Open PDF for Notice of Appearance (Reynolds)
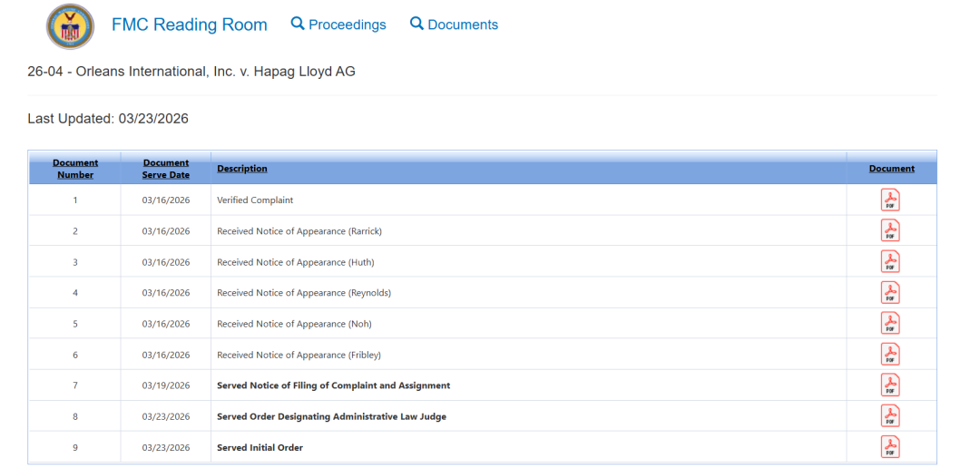 (x=890, y=293)
